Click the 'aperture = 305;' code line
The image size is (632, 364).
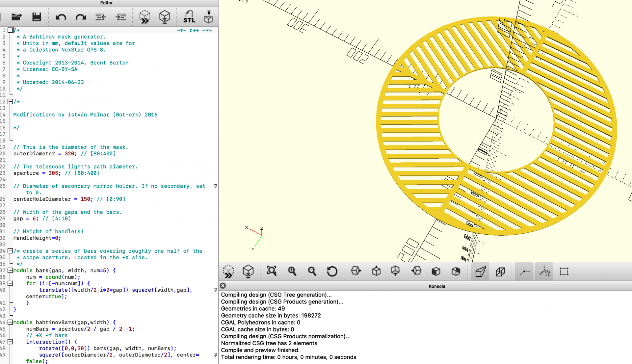click(56, 173)
